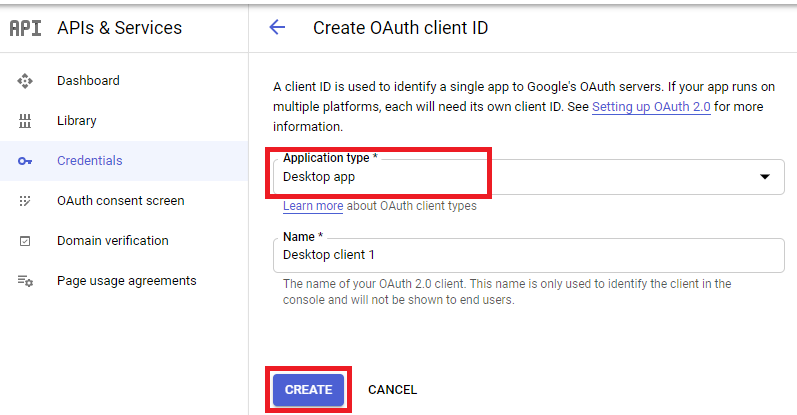This screenshot has height=415, width=797.
Task: Open the Domain verification menu item
Action: pos(112,241)
